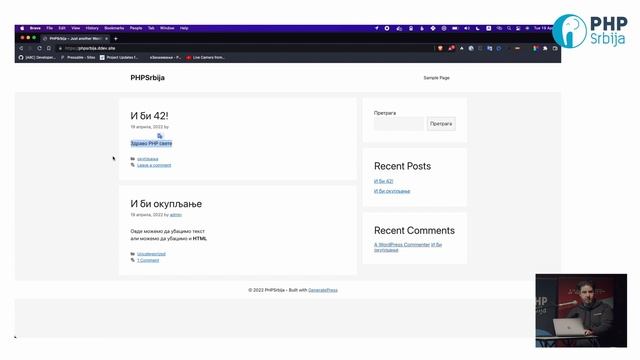Open И би 42! under Recent Posts
Image resolution: width=640 pixels, height=360 pixels.
coord(383,181)
